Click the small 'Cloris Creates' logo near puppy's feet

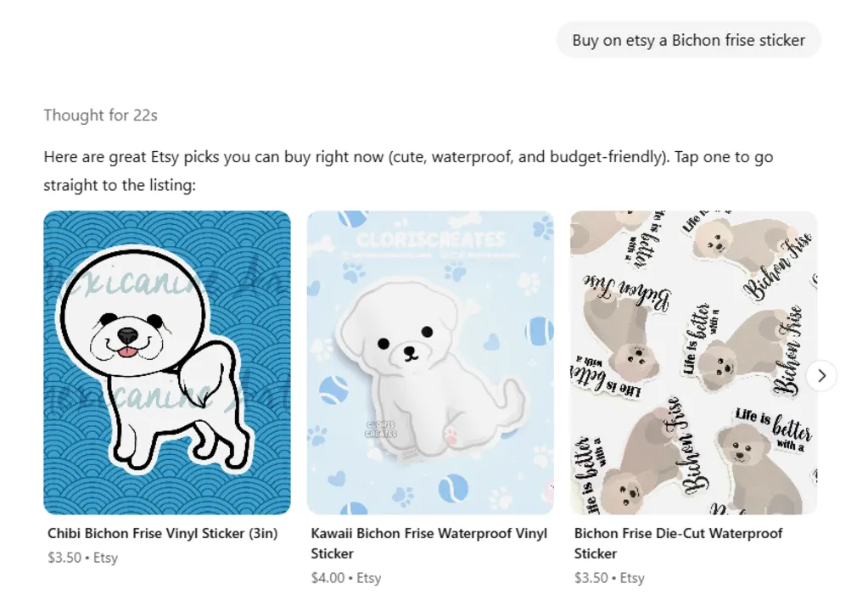click(381, 429)
